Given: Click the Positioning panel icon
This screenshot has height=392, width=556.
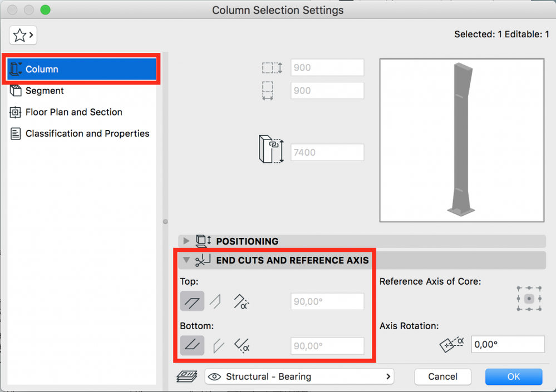Looking at the screenshot, I should [204, 241].
